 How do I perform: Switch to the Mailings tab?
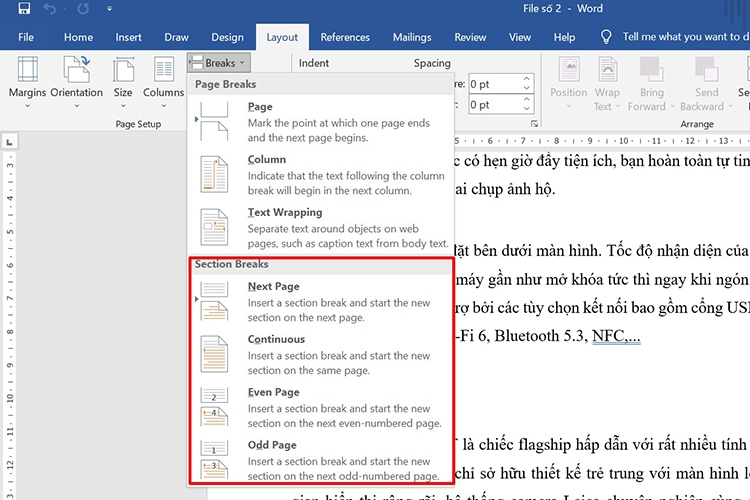coord(412,37)
